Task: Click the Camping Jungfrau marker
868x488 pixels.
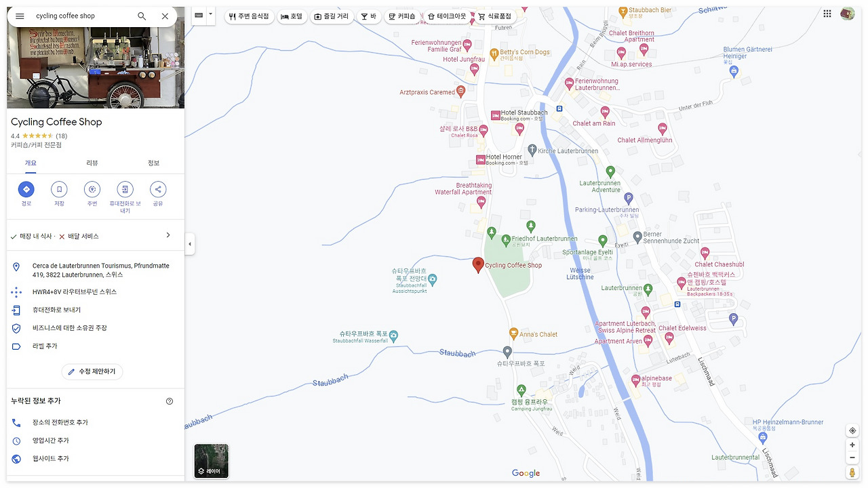Action: tap(521, 390)
